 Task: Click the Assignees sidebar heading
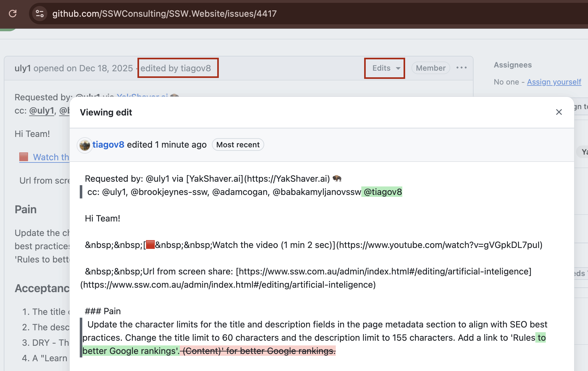[x=513, y=65]
